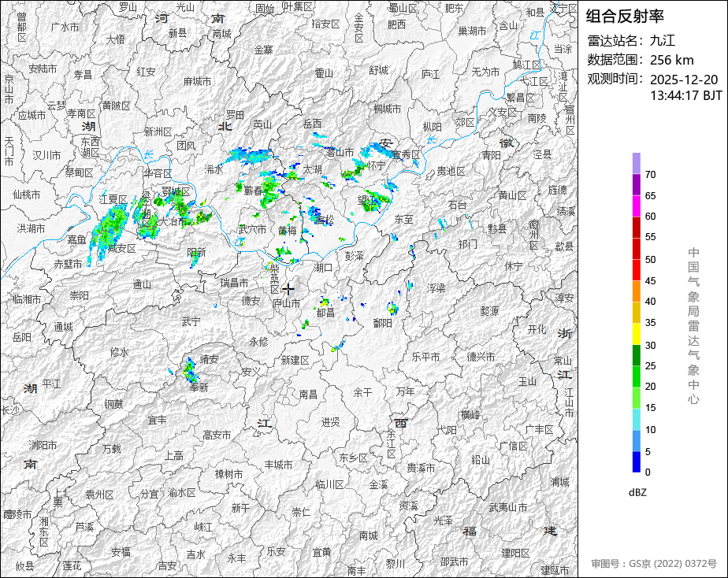Click the 德安 map label

[x=251, y=301]
